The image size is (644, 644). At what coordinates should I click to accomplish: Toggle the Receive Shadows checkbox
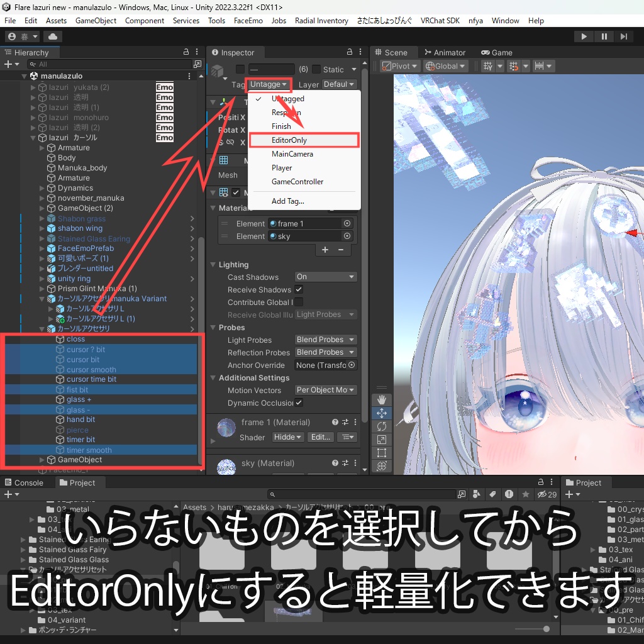tap(299, 289)
